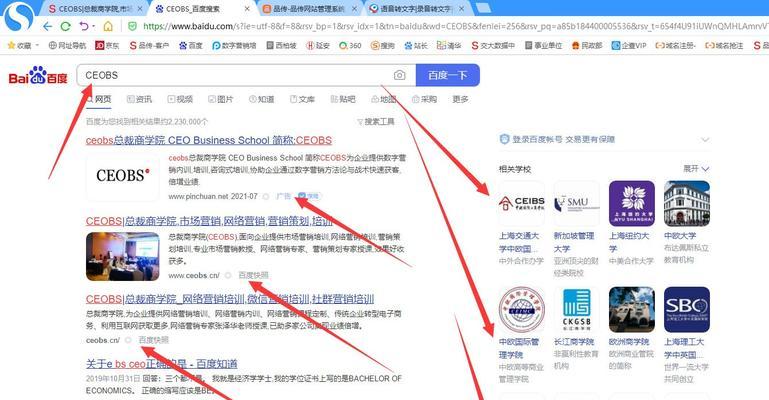Click the purple undo-close restore icon
This screenshot has height=400, width=769.
pyautogui.click(x=84, y=26)
